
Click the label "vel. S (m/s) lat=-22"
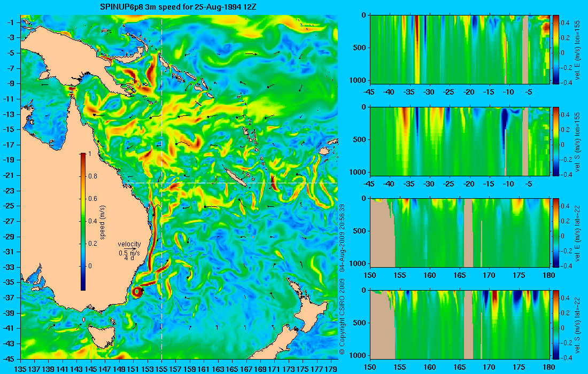point(577,324)
